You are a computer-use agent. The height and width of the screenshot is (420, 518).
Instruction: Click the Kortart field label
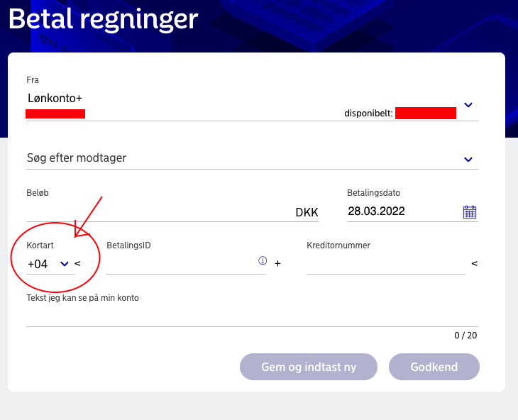[40, 245]
